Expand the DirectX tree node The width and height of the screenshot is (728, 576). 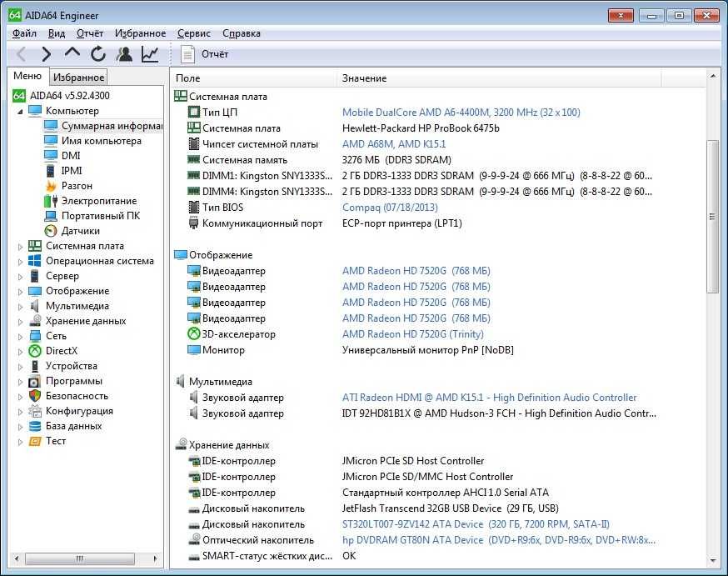(20, 352)
